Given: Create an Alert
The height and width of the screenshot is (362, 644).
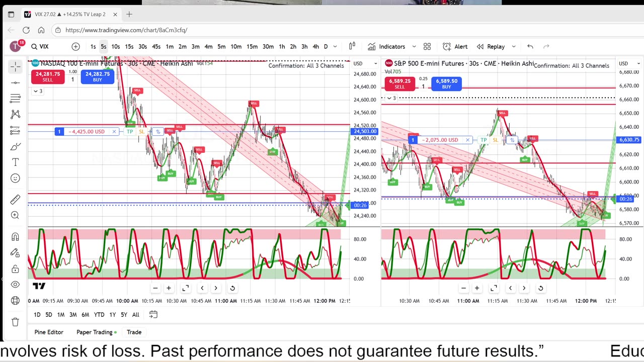Looking at the screenshot, I should (455, 47).
